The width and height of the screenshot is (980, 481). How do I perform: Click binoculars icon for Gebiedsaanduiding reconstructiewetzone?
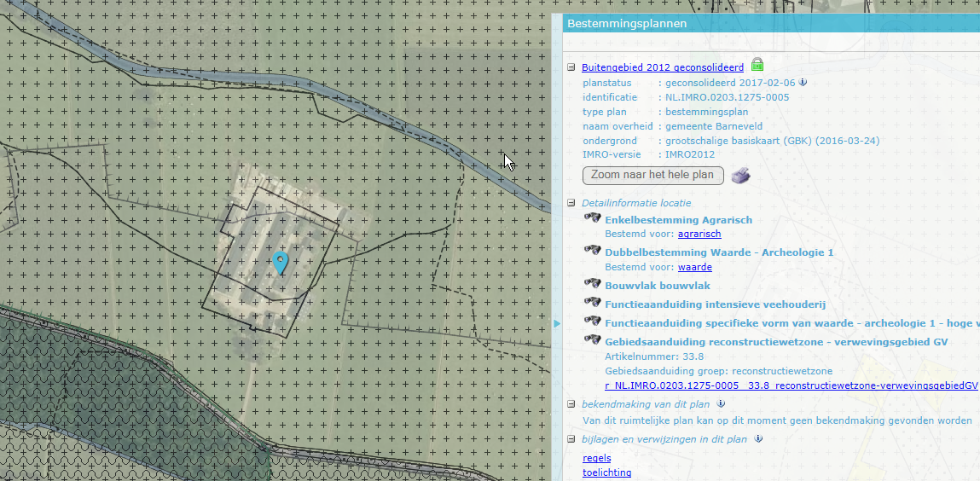592,339
